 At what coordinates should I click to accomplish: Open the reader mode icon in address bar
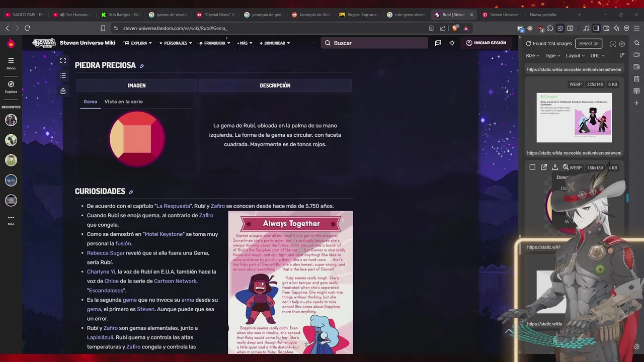(431, 28)
